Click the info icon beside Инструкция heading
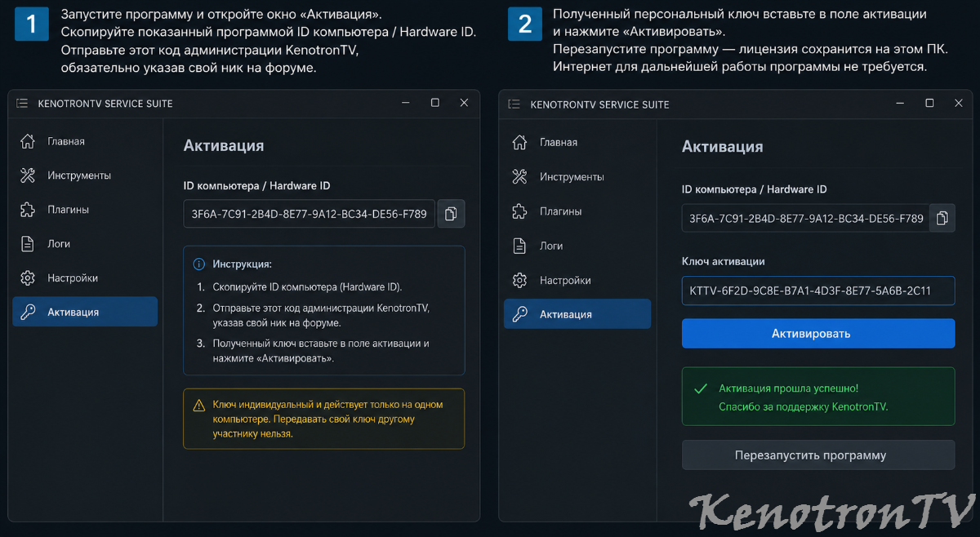This screenshot has height=537, width=980. coord(198,264)
